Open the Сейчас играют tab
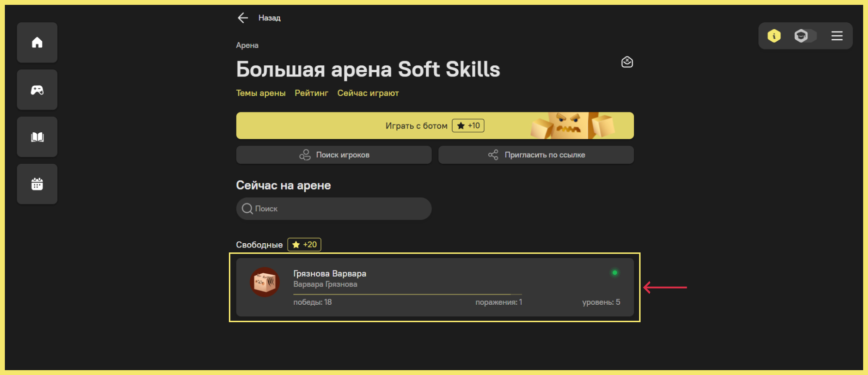The height and width of the screenshot is (375, 868). click(x=368, y=93)
